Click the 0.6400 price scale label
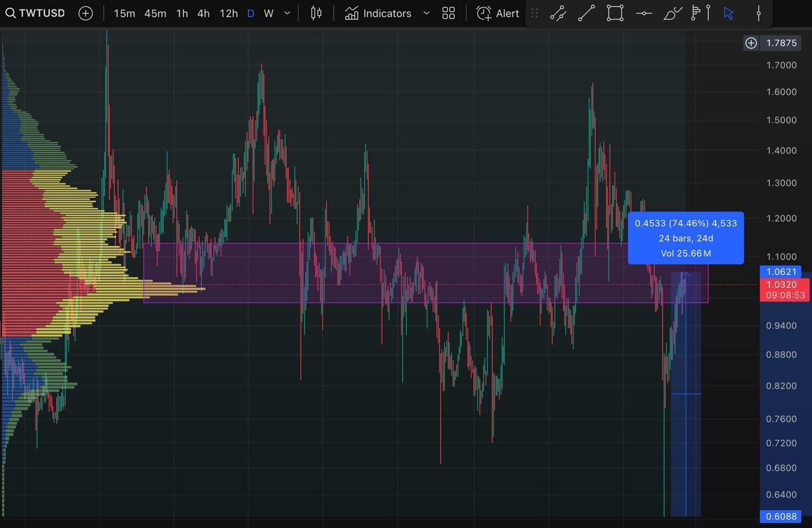Viewport: 812px width, 528px height. pos(782,494)
